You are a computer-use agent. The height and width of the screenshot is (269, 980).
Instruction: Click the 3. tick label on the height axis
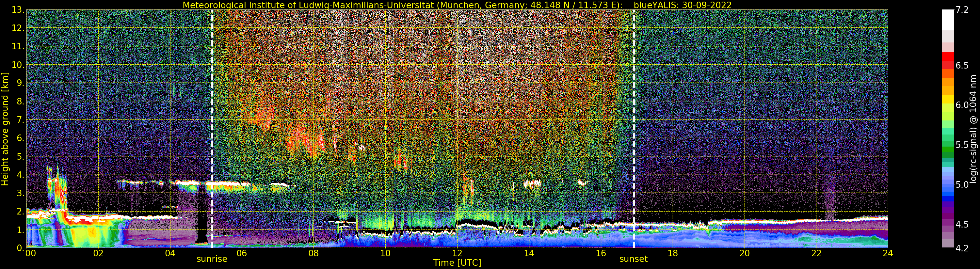tap(20, 193)
